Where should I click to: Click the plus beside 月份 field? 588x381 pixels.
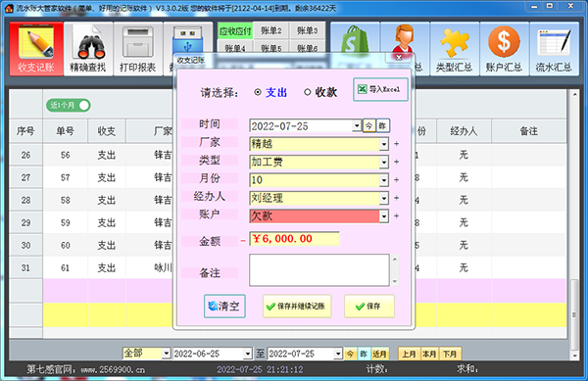396,180
